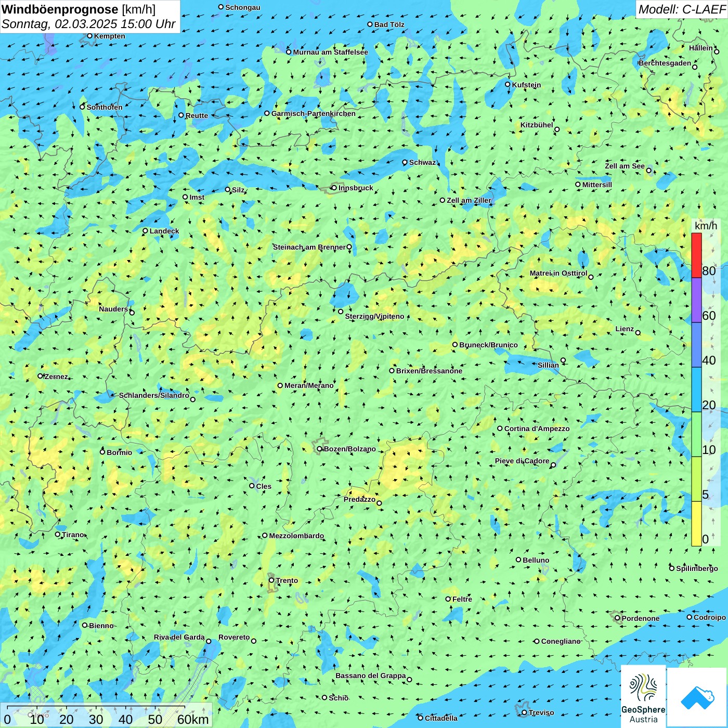Select the yellow legend color band
The width and height of the screenshot is (728, 728).
(696, 524)
